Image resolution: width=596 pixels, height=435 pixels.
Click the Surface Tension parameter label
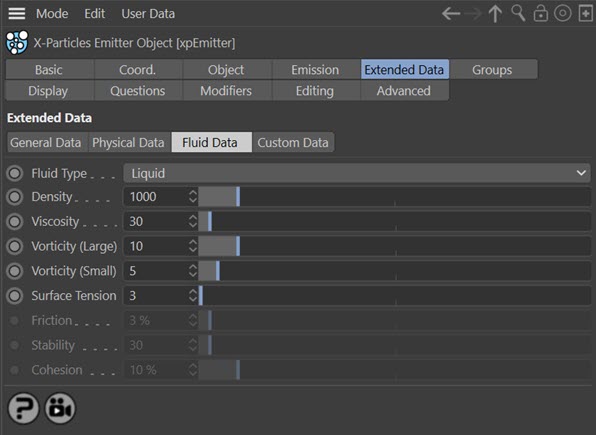[74, 295]
